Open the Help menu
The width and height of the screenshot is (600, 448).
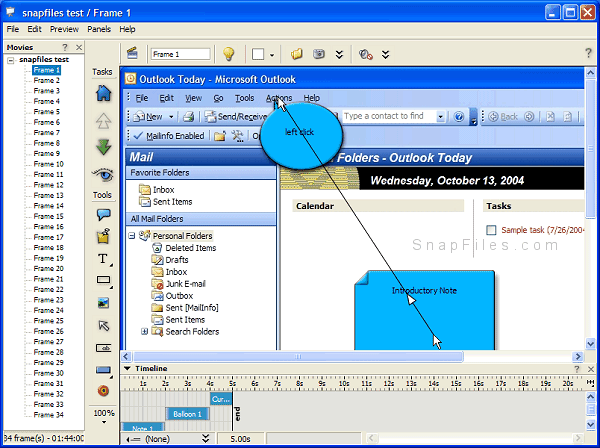pos(127,29)
